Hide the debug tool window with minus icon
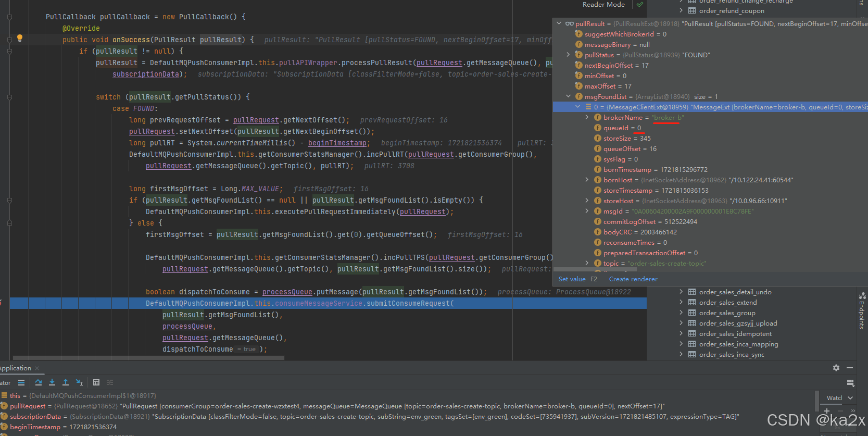This screenshot has height=436, width=868. click(x=850, y=368)
